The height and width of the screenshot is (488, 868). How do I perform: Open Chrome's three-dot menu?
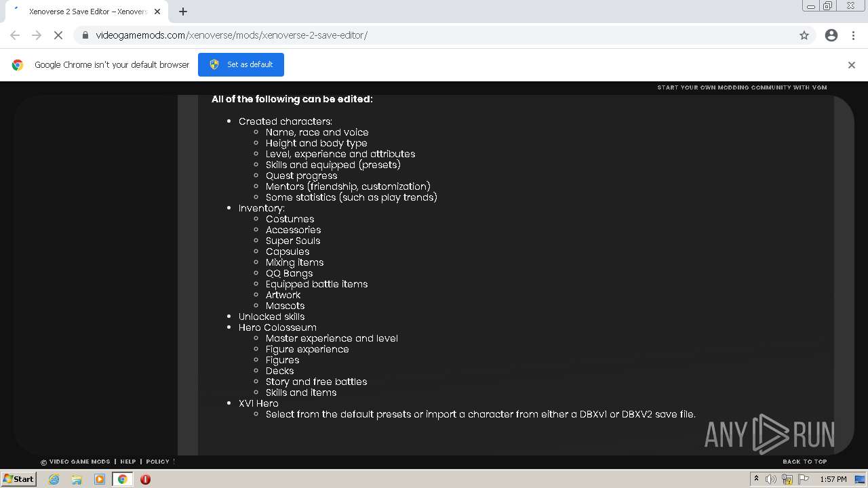coord(853,35)
